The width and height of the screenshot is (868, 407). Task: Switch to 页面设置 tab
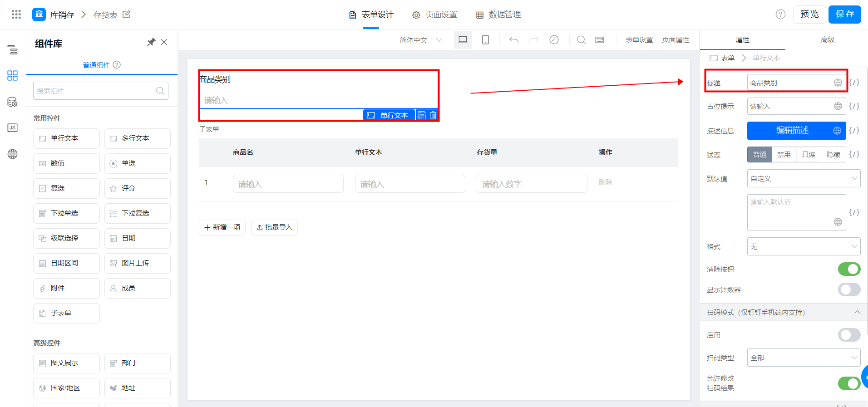point(435,15)
